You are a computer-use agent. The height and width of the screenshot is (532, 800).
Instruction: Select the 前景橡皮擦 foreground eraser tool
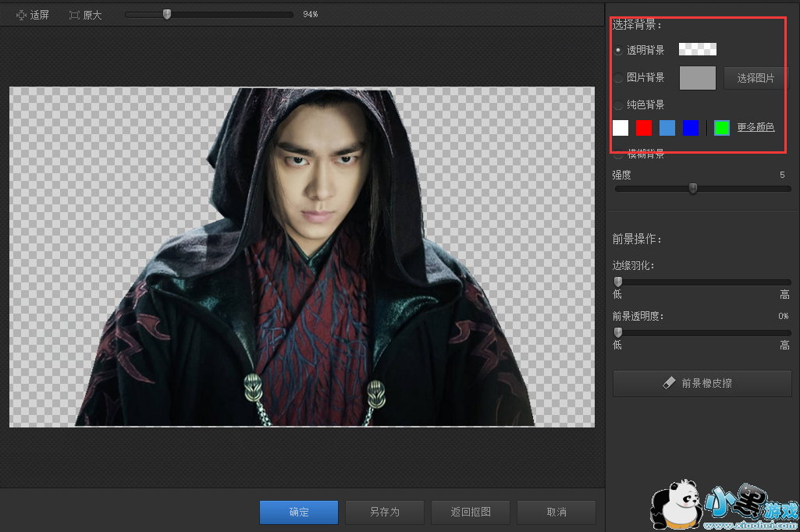[x=702, y=383]
